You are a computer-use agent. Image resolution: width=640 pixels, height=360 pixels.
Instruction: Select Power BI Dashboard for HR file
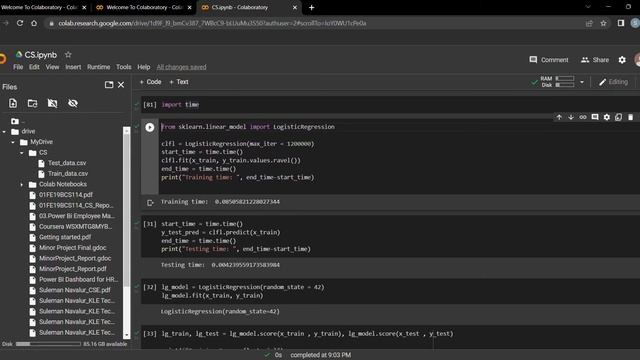[x=78, y=280]
